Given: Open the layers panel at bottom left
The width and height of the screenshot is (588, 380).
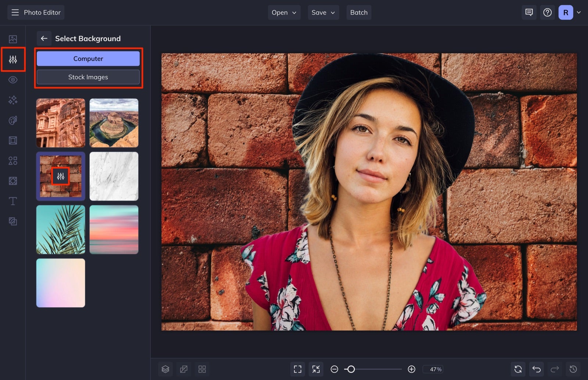Looking at the screenshot, I should (165, 369).
